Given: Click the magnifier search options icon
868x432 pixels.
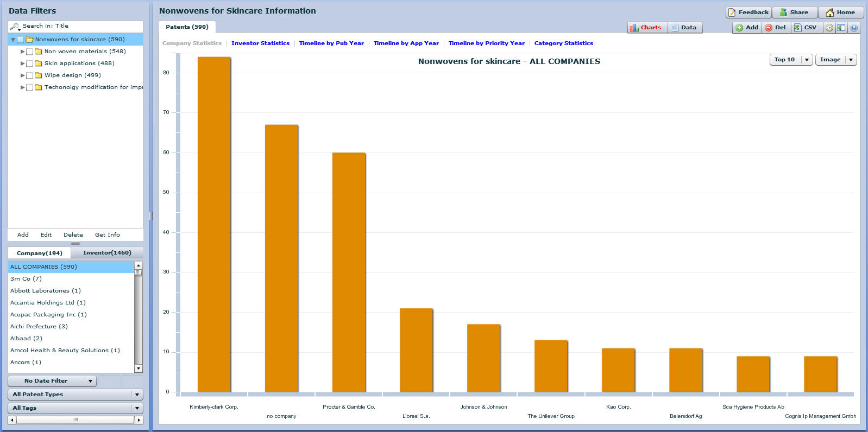Looking at the screenshot, I should point(15,26).
